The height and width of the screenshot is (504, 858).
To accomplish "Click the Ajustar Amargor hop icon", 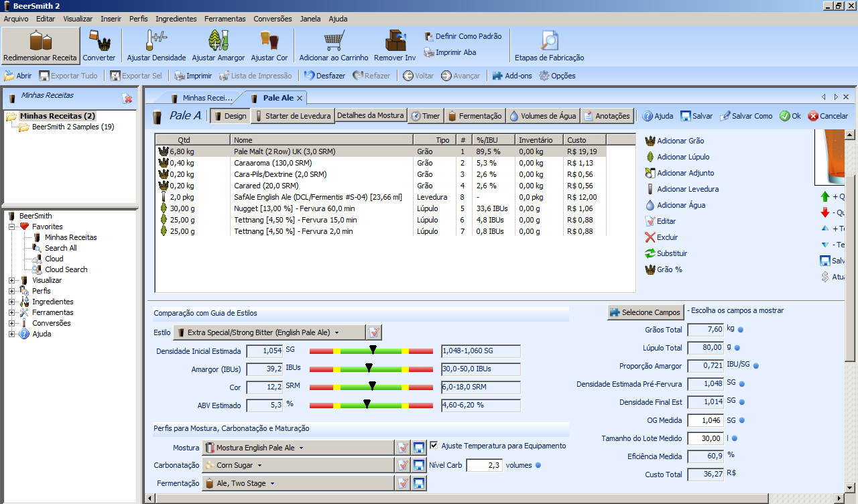I will (x=218, y=41).
